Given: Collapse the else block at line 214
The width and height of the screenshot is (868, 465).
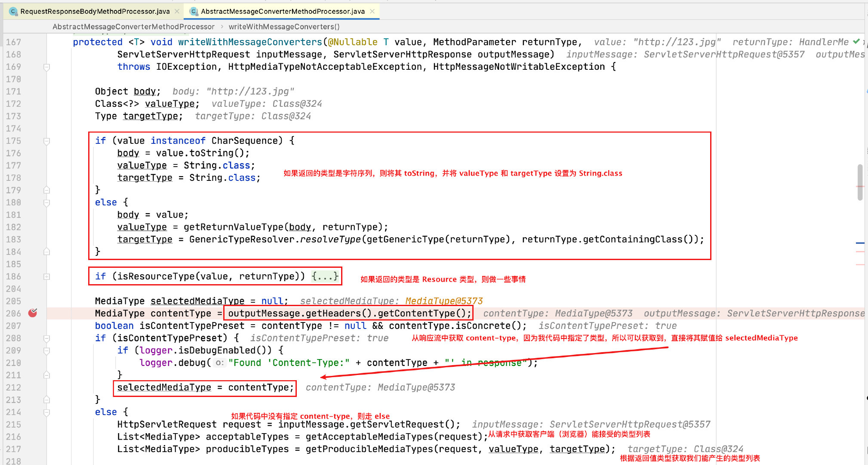Looking at the screenshot, I should (x=47, y=412).
